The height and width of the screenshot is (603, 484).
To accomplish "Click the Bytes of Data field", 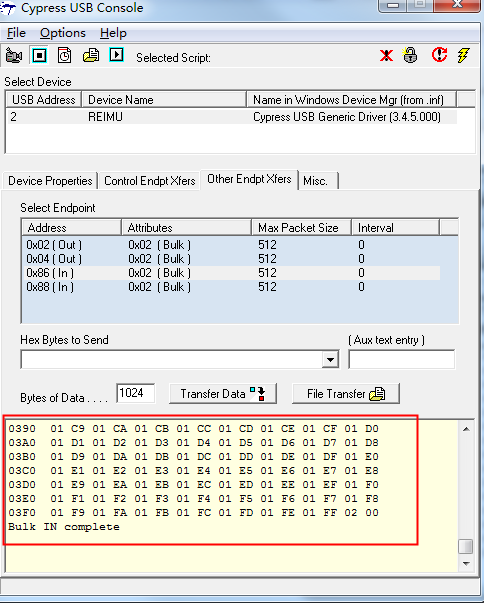I will [135, 393].
